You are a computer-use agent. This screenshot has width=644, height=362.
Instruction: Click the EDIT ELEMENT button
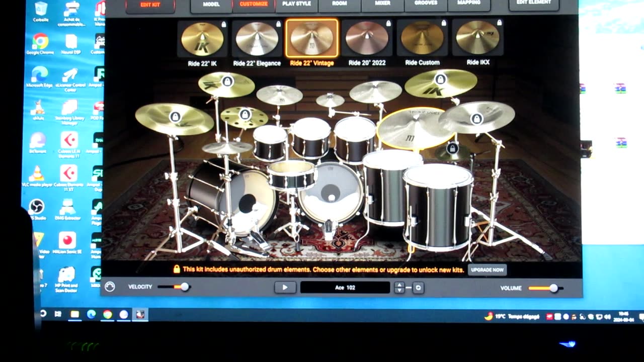tap(534, 4)
